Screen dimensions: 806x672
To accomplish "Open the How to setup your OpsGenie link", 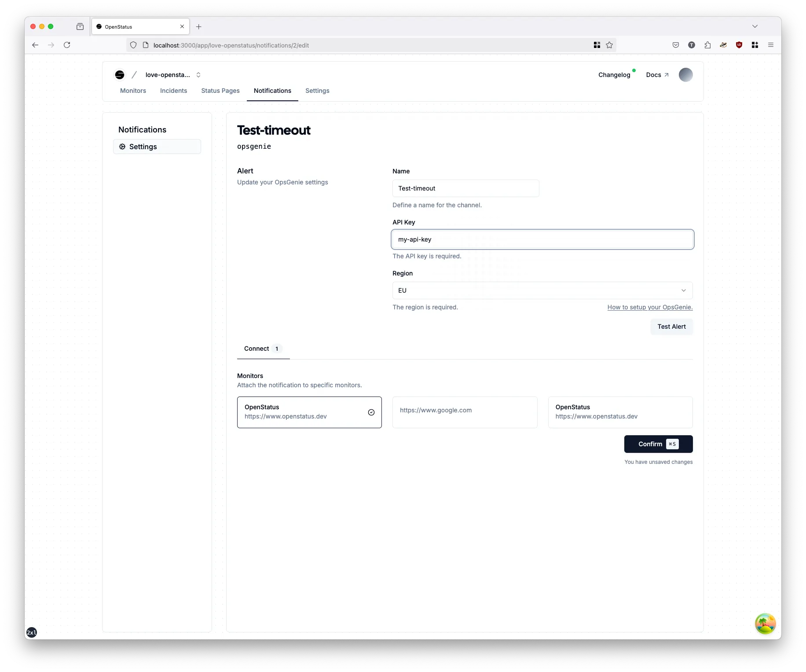I will [649, 307].
